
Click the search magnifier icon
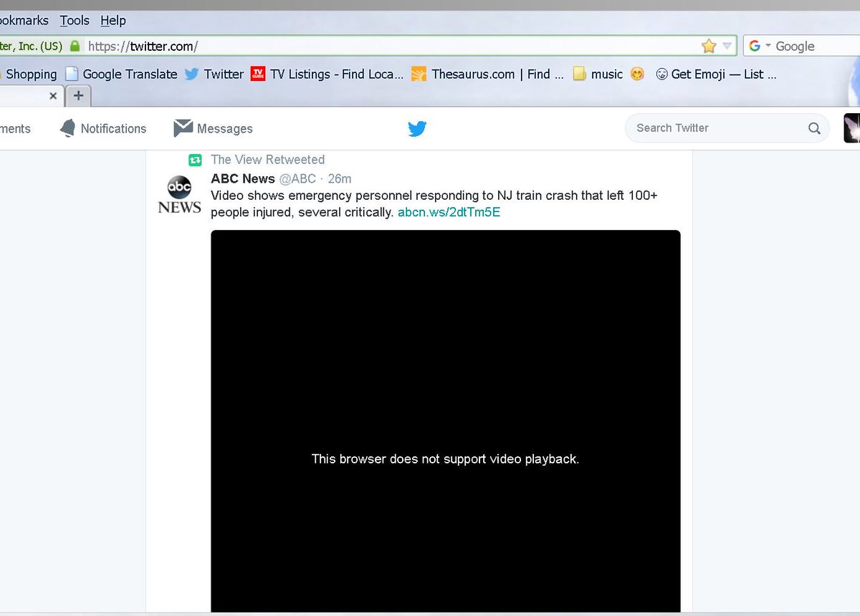tap(814, 128)
